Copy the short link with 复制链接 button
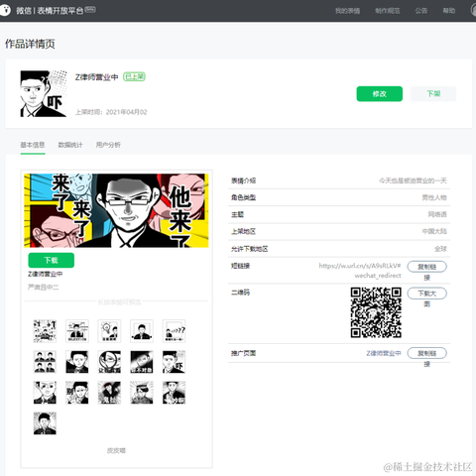 426,267
